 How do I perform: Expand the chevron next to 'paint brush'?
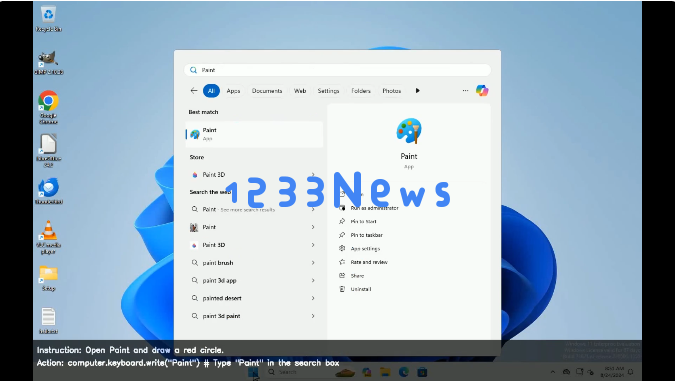[313, 263]
